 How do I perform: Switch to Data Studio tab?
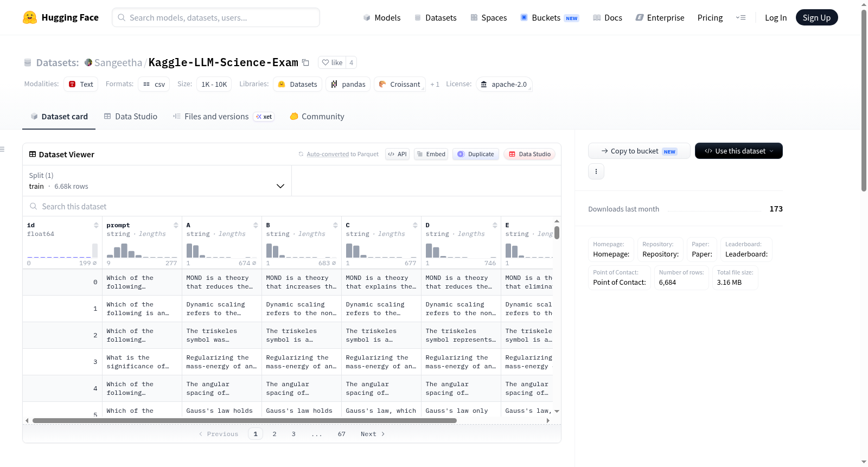(131, 117)
